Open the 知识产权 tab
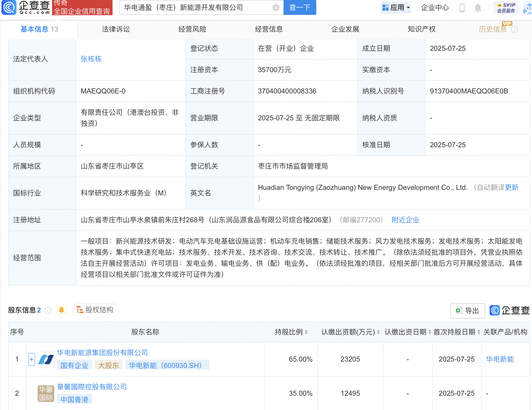The width and height of the screenshot is (532, 410). coord(422,29)
